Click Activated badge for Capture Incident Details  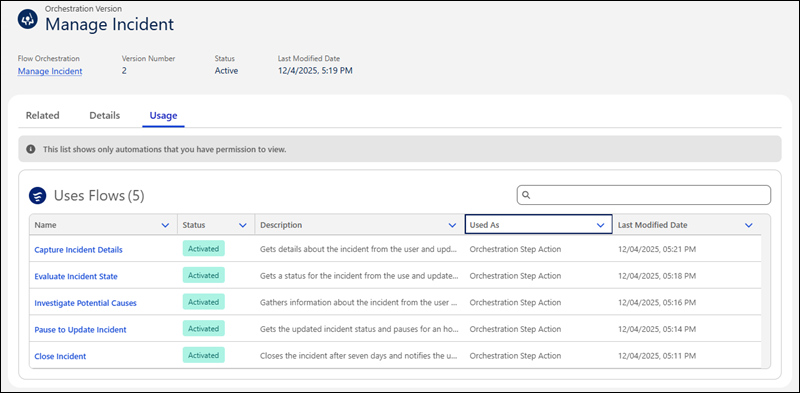204,249
